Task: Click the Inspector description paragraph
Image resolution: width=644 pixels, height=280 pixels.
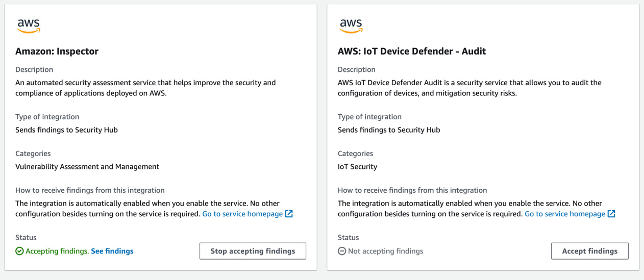Action: coord(145,88)
